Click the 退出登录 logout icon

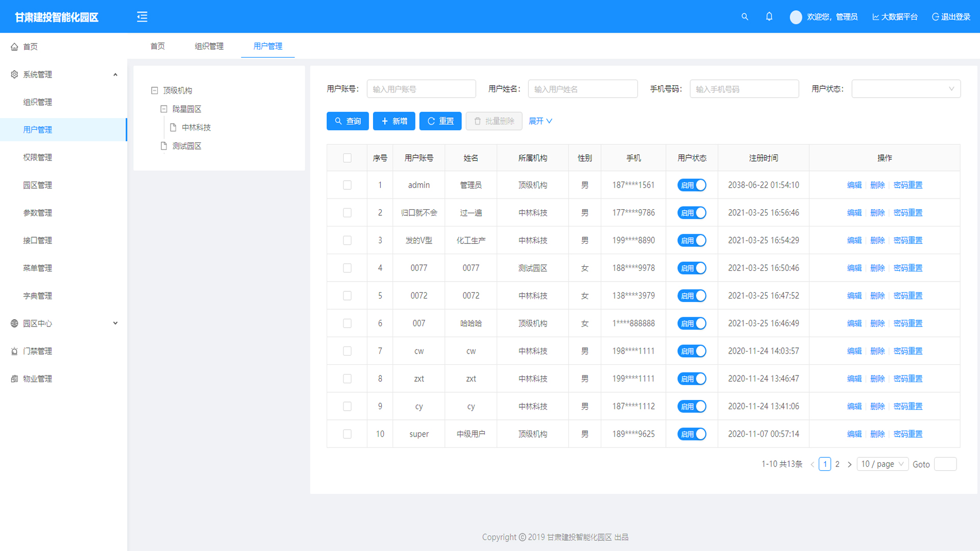click(x=936, y=17)
